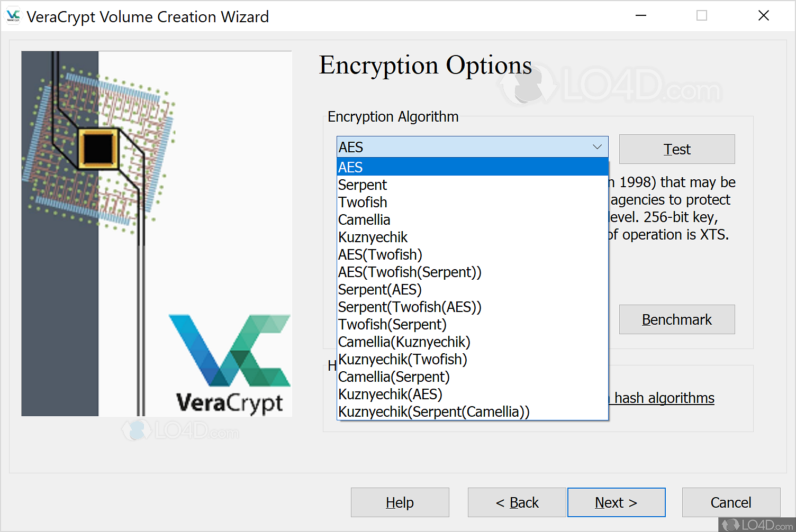Pick Camellia in the dropdown list
This screenshot has width=796, height=532.
[364, 220]
